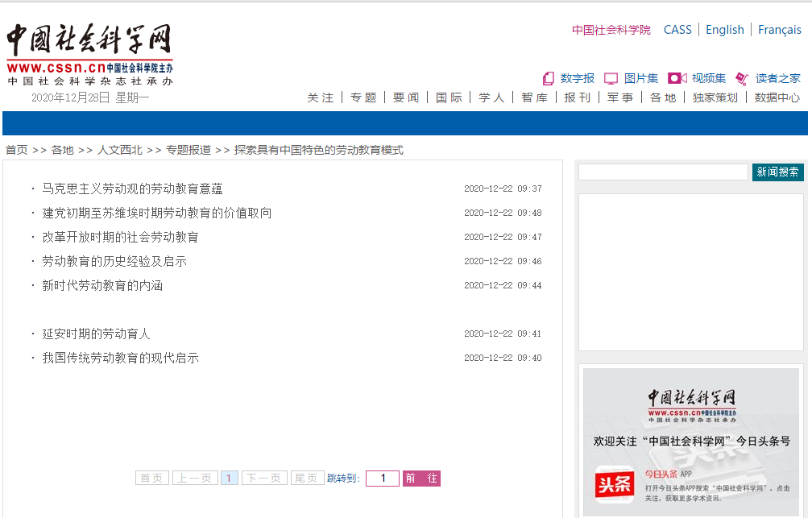Screen dimensions: 812x518
Task: Open the 中国社会科学院 top link
Action: pyautogui.click(x=611, y=30)
